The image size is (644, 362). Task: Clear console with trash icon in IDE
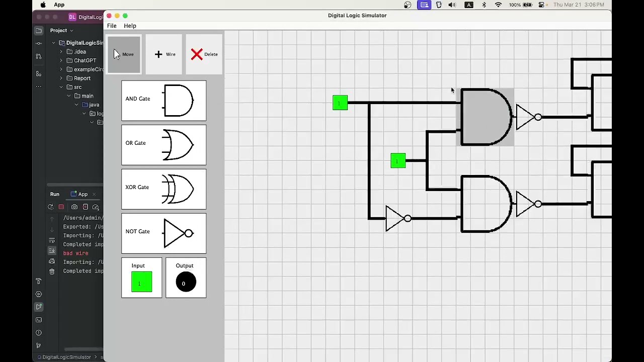tap(52, 271)
